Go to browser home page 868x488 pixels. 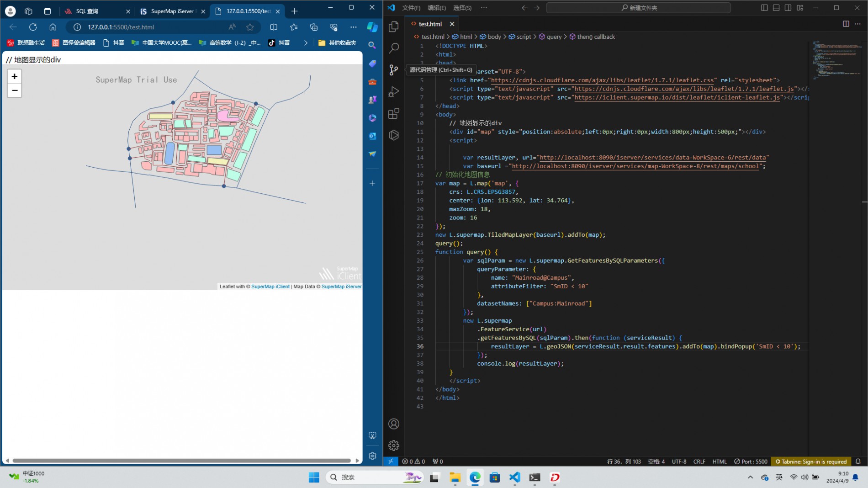[53, 27]
